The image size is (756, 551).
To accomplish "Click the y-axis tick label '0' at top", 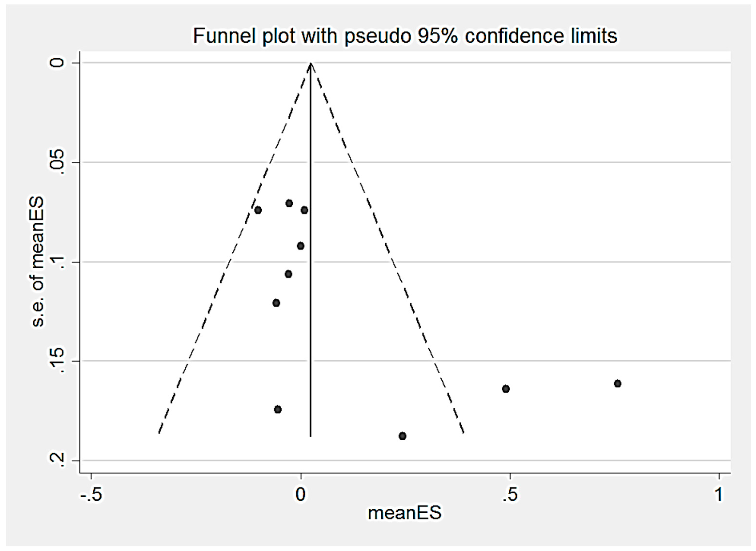I will (x=57, y=63).
